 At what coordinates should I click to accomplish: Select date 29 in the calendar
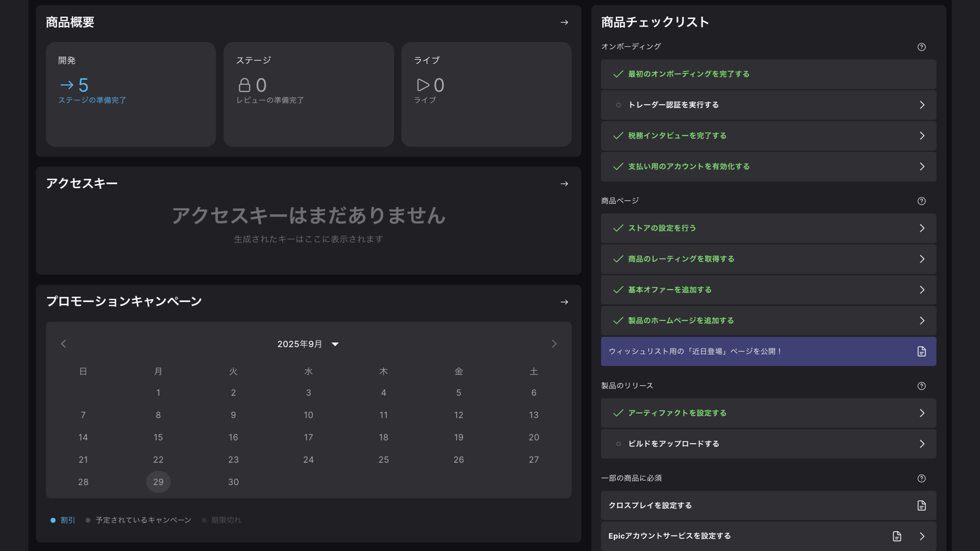tap(158, 482)
